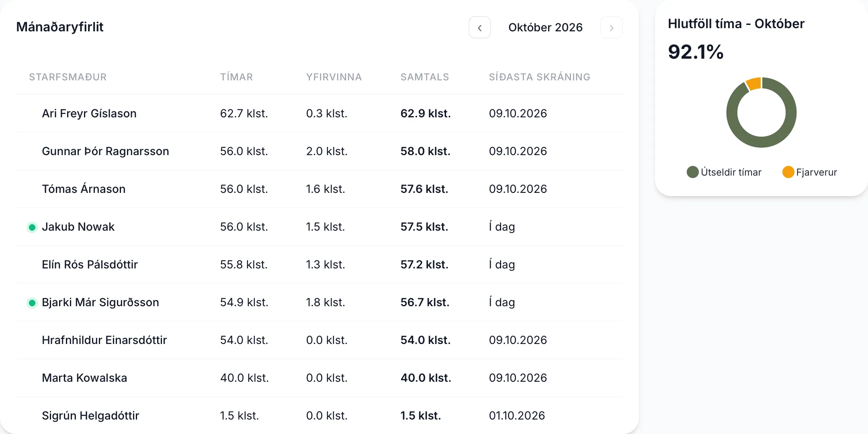868x434 pixels.
Task: Click Í dag entry for Elín Rós Pálsdóttir
Action: 502,264
